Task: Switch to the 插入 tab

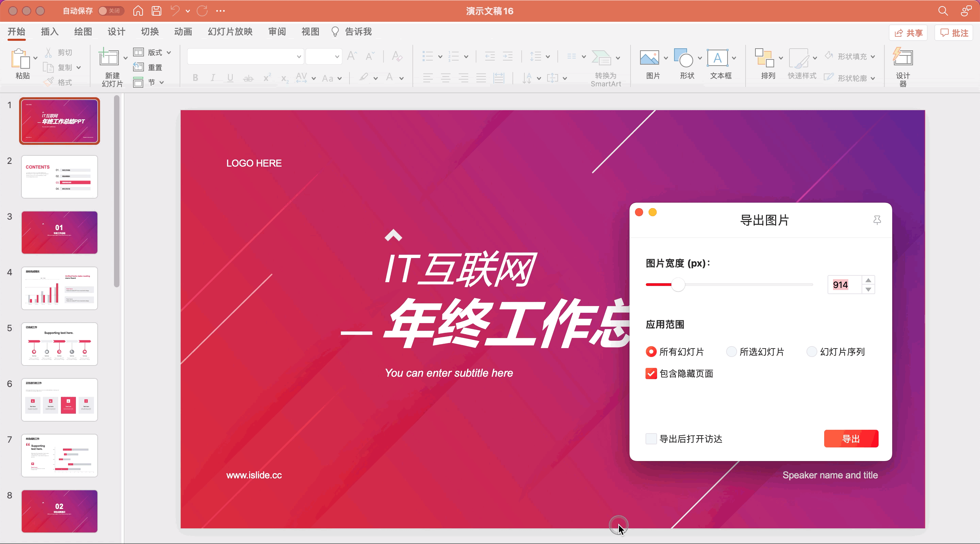Action: pyautogui.click(x=49, y=32)
